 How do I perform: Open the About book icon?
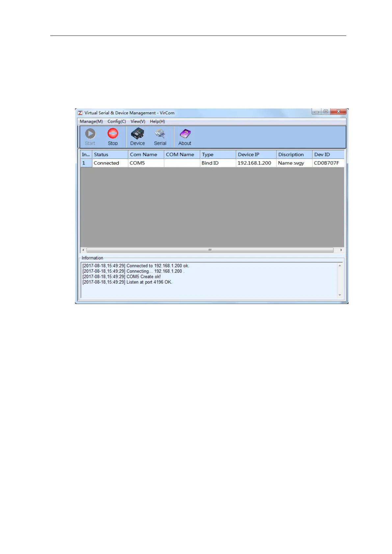click(185, 137)
